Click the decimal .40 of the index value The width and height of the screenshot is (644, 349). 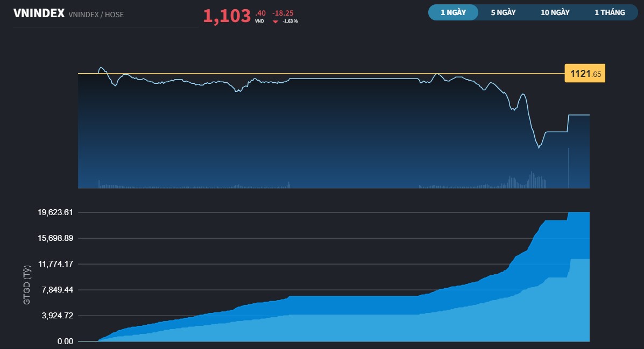(x=260, y=13)
